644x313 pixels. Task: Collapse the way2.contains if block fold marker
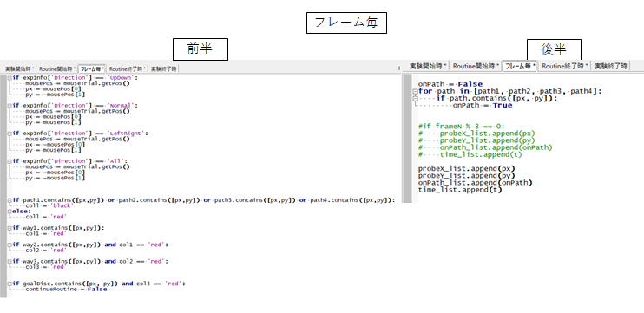[10, 245]
